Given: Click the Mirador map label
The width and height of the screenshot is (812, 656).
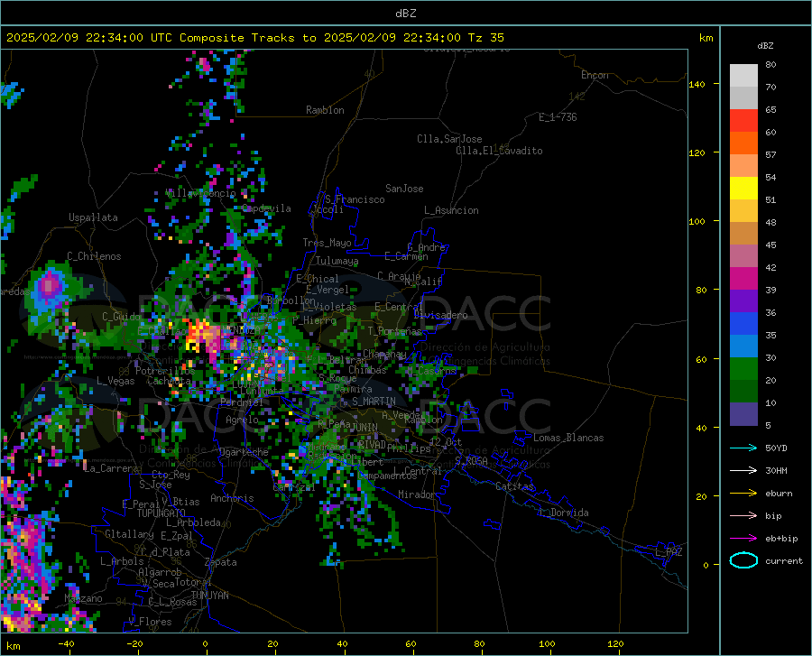Looking at the screenshot, I should coord(417,494).
